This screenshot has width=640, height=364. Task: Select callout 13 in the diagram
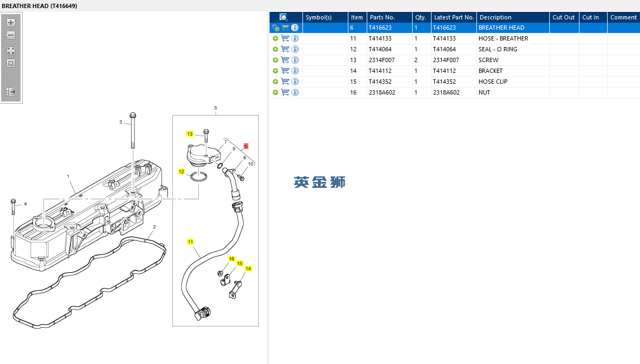pyautogui.click(x=190, y=134)
